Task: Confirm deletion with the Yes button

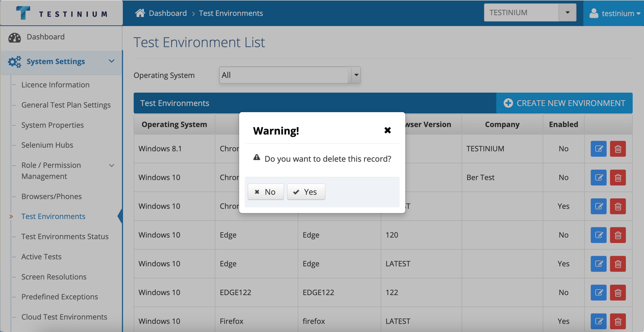Action: 306,192
